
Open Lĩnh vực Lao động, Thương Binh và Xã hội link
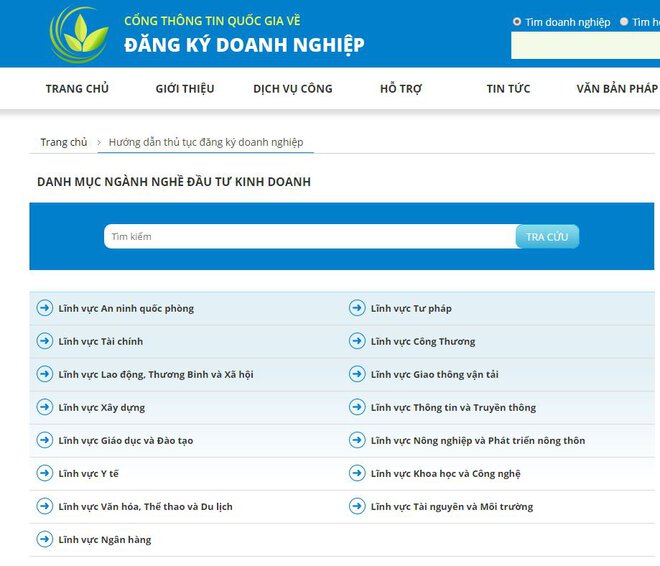156,375
